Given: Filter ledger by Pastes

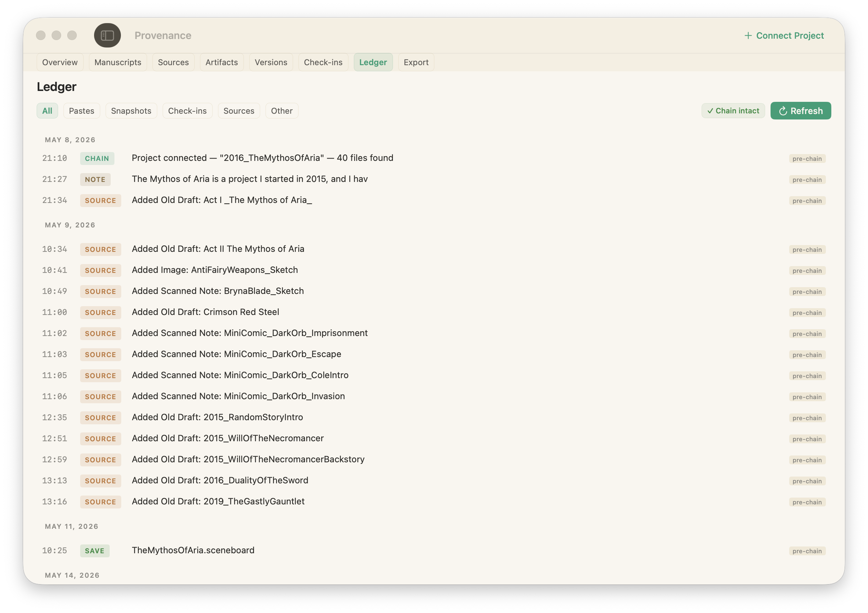Looking at the screenshot, I should click(81, 111).
